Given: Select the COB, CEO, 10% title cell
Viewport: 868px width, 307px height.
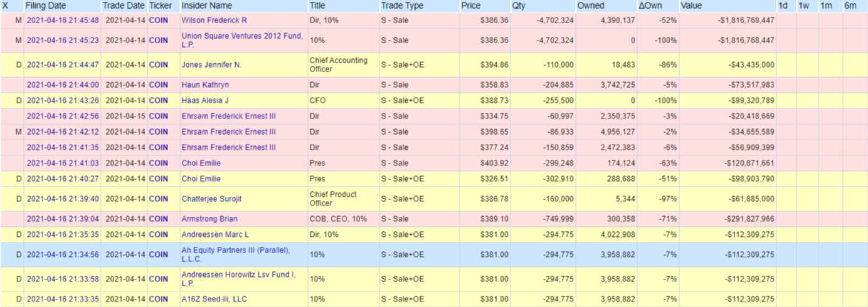Looking at the screenshot, I should (x=343, y=219).
